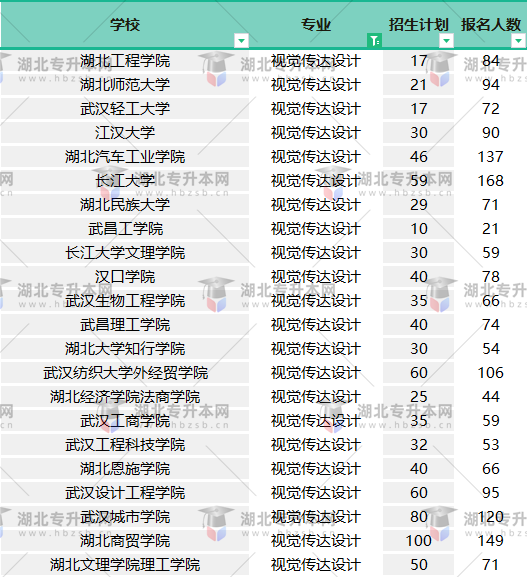Click the cell 武昌工学院
This screenshot has width=527, height=577.
(x=125, y=229)
